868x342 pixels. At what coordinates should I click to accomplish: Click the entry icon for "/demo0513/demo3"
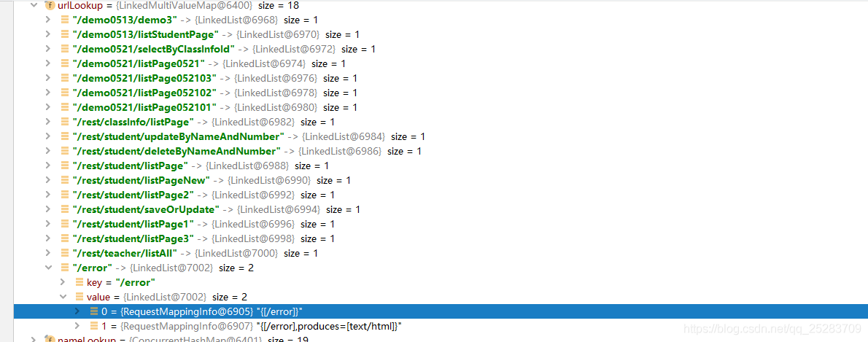pos(65,20)
